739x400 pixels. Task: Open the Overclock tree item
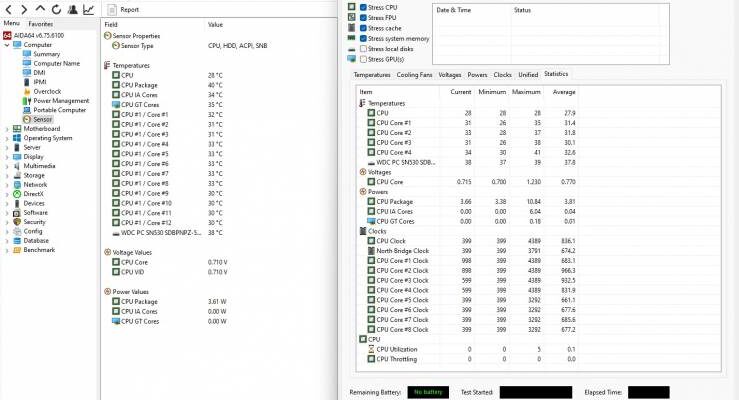point(47,91)
